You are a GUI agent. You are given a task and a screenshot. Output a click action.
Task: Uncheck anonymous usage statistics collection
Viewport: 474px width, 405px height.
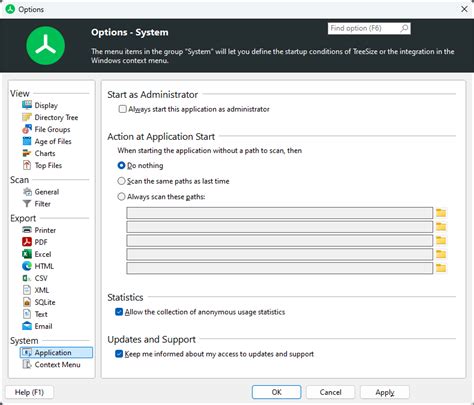tap(119, 312)
